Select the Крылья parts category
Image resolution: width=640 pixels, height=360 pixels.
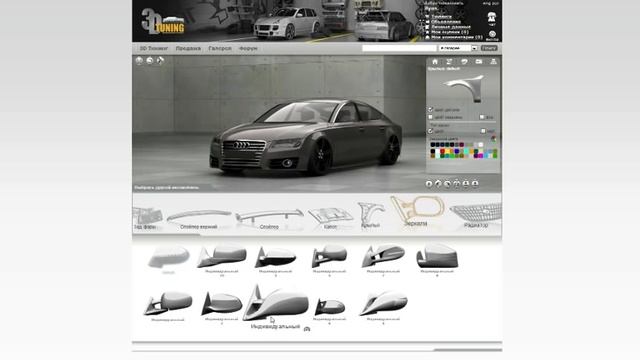pos(371,215)
